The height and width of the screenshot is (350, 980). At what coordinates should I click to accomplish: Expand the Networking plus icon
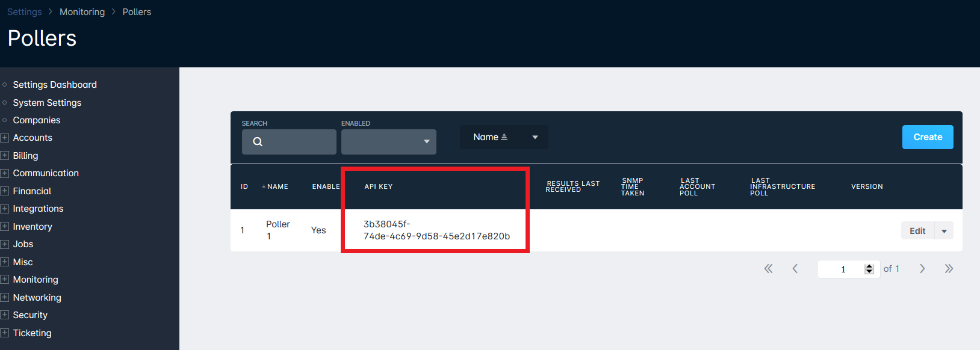[x=5, y=297]
